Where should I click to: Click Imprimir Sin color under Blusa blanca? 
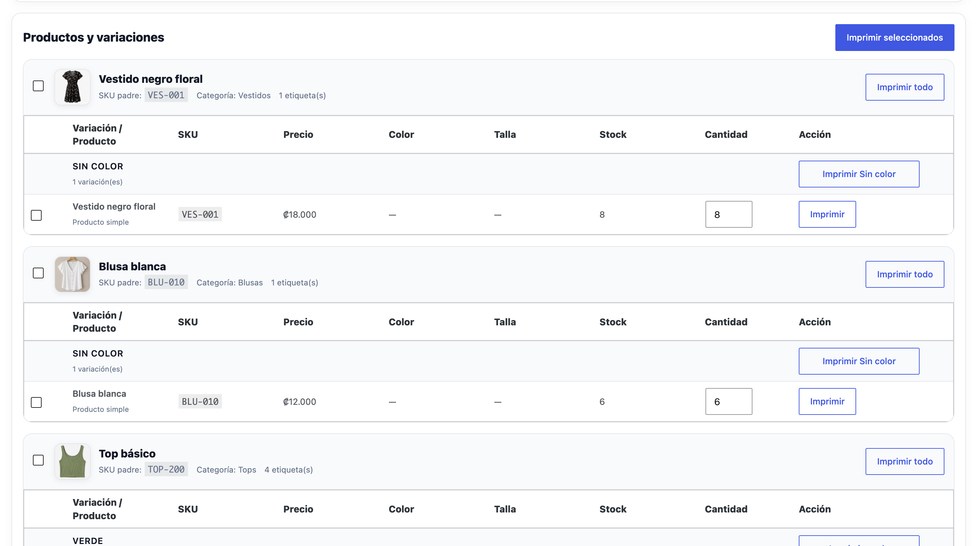(859, 361)
